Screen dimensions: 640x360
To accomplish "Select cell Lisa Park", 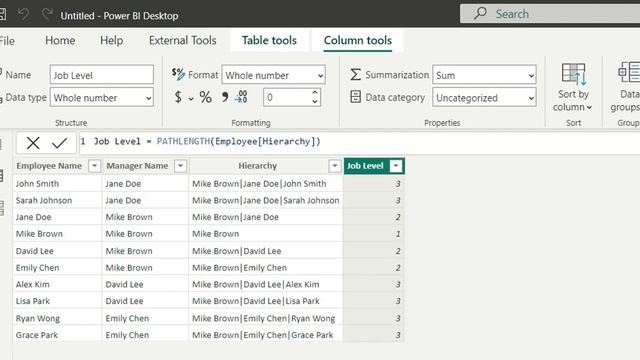I will [58, 301].
